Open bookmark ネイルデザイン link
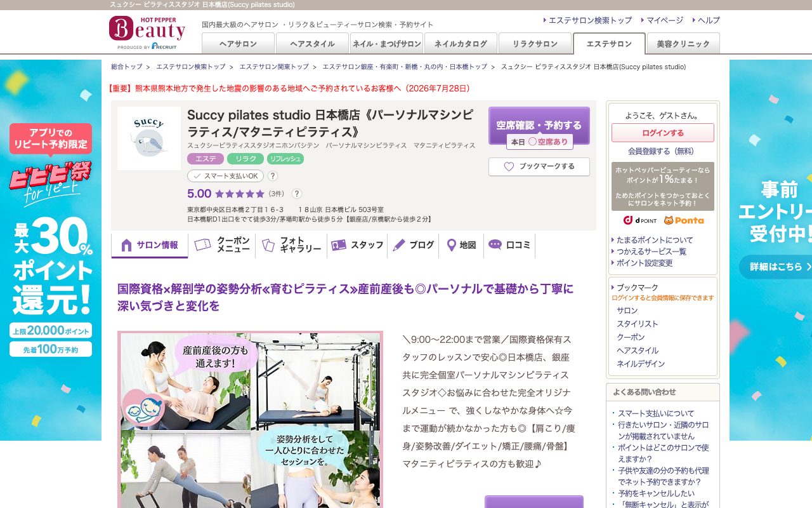 (641, 364)
